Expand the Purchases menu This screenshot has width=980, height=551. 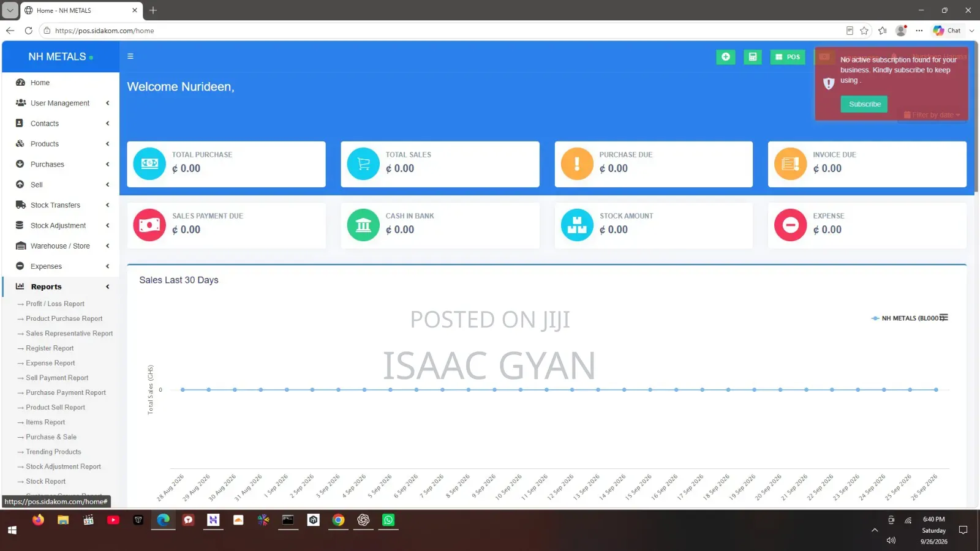(61, 164)
